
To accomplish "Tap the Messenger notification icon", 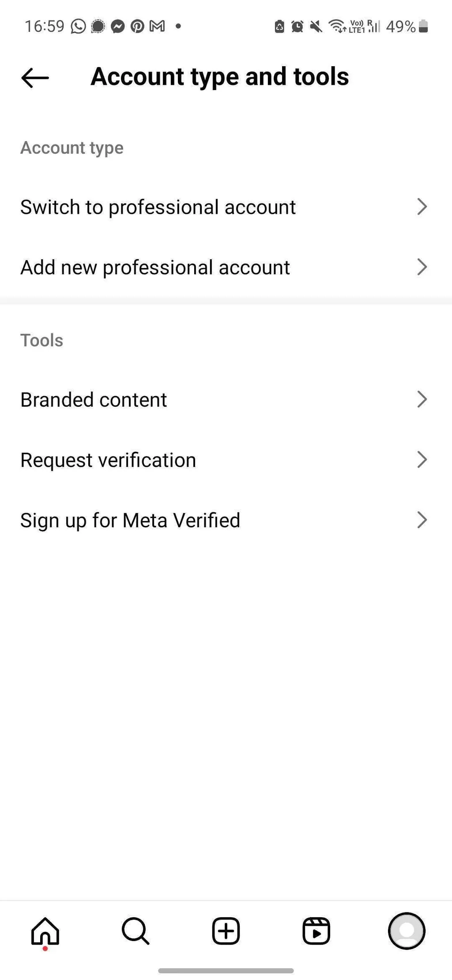I will [x=117, y=26].
